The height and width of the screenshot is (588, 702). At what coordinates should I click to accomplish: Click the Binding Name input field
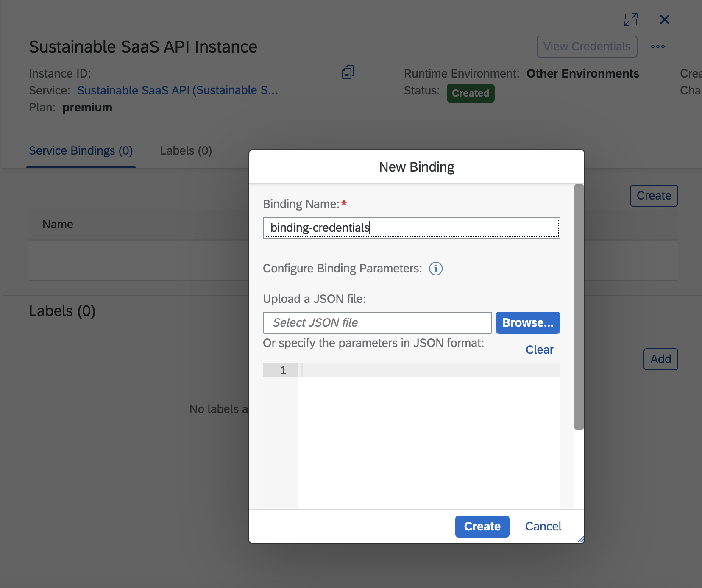(x=411, y=228)
